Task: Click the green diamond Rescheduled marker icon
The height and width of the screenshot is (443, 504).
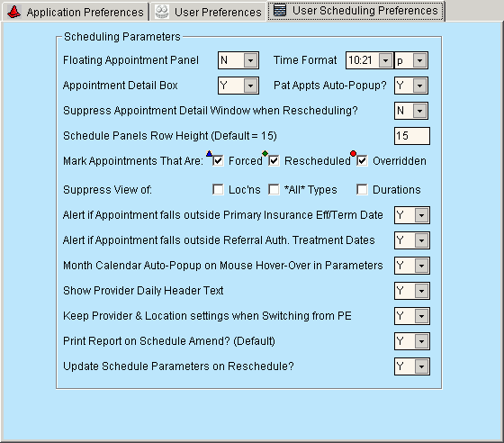Action: tap(265, 153)
